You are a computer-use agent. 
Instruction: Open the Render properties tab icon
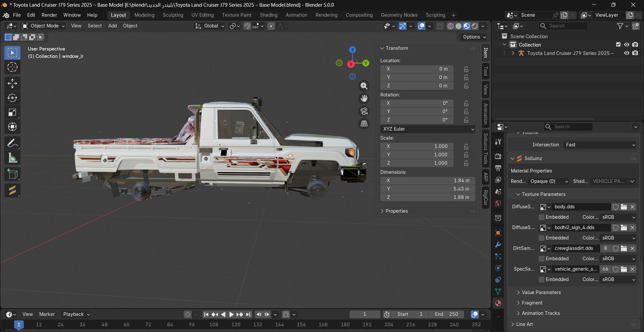tap(498, 156)
